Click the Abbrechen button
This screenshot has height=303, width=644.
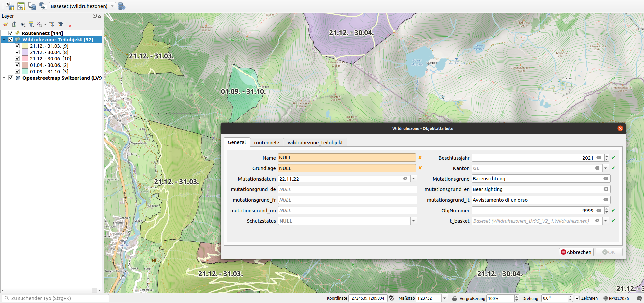pos(576,252)
